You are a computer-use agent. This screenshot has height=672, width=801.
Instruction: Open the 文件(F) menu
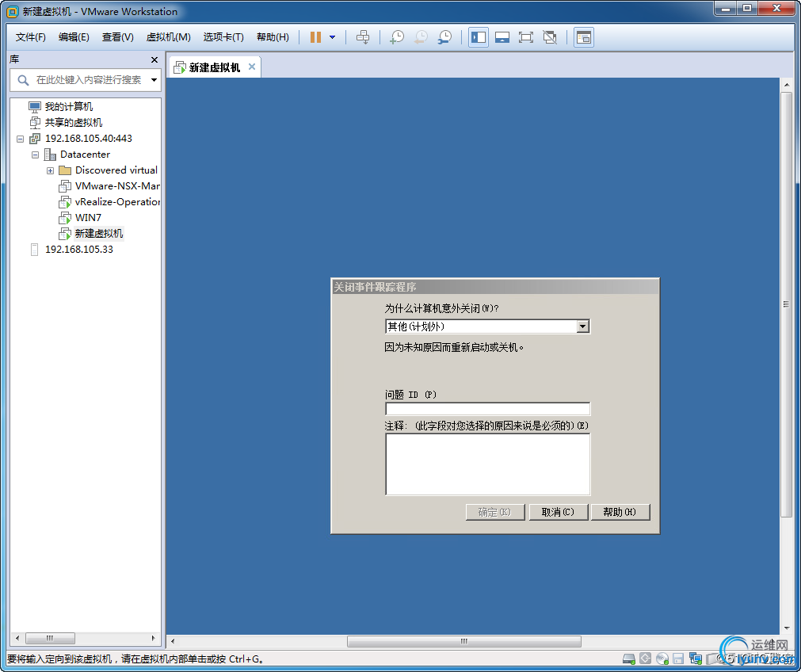point(31,36)
